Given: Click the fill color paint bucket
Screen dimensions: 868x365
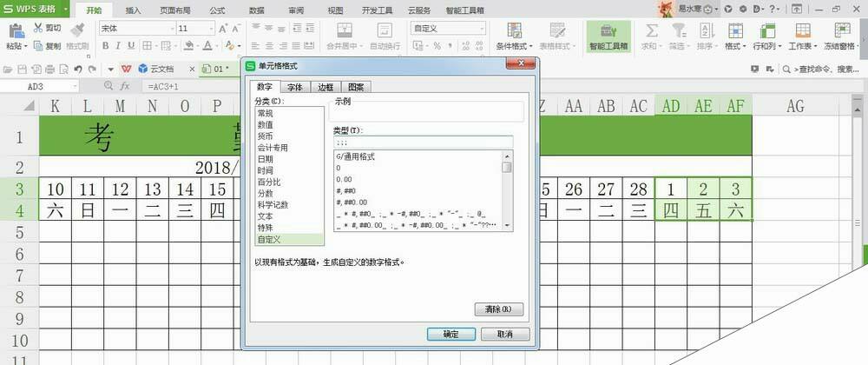Looking at the screenshot, I should [x=188, y=45].
